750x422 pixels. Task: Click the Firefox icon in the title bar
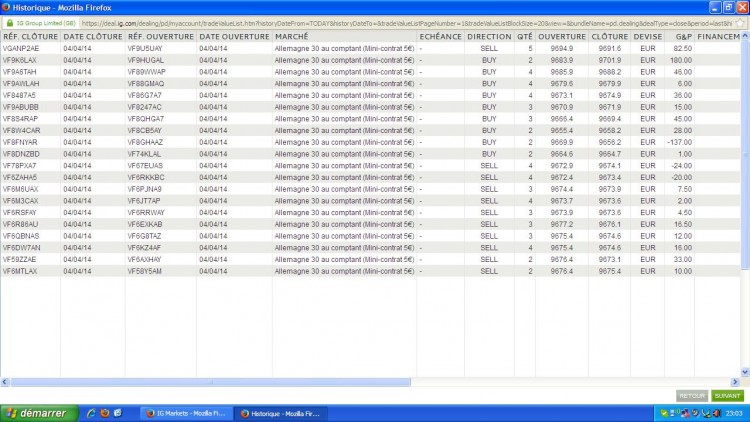6,7
